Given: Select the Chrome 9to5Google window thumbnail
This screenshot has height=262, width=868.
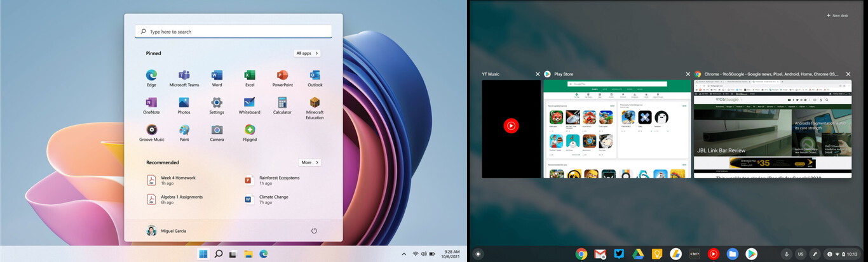Looking at the screenshot, I should pyautogui.click(x=772, y=129).
